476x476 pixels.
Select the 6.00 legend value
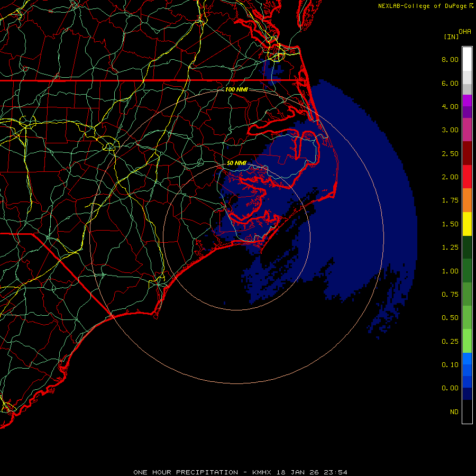(450, 83)
